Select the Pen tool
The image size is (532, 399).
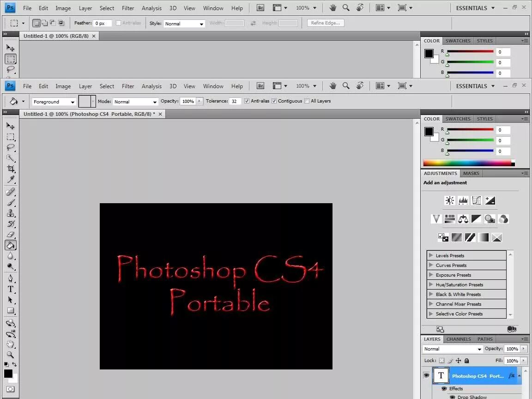click(x=11, y=278)
